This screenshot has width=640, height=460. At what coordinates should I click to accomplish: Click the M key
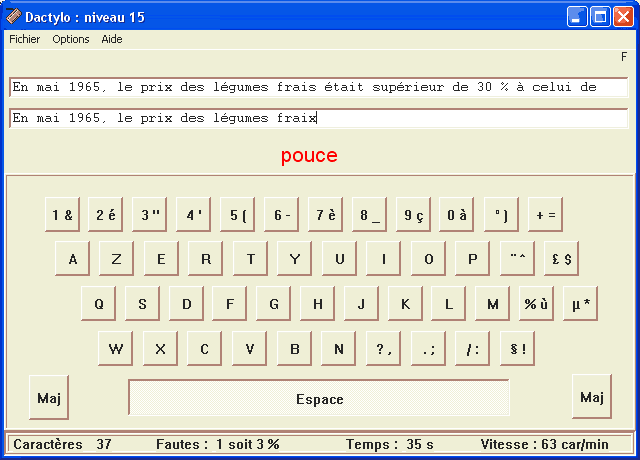click(493, 304)
